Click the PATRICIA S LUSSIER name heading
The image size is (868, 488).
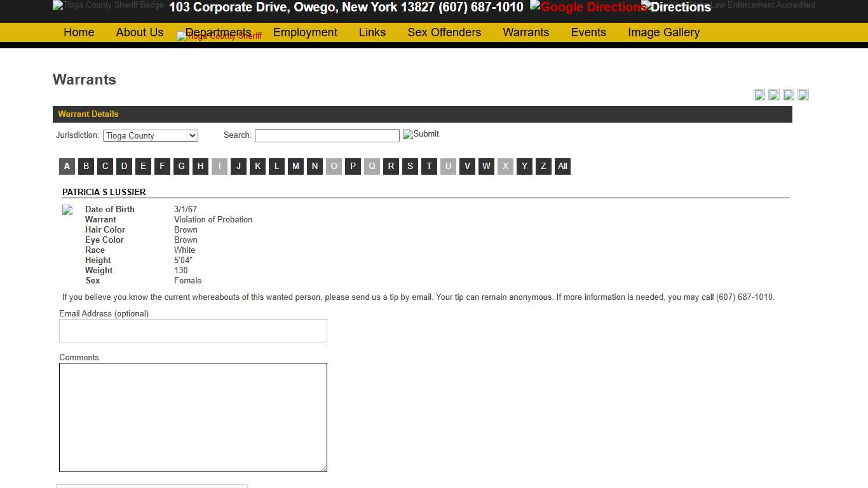pos(103,191)
